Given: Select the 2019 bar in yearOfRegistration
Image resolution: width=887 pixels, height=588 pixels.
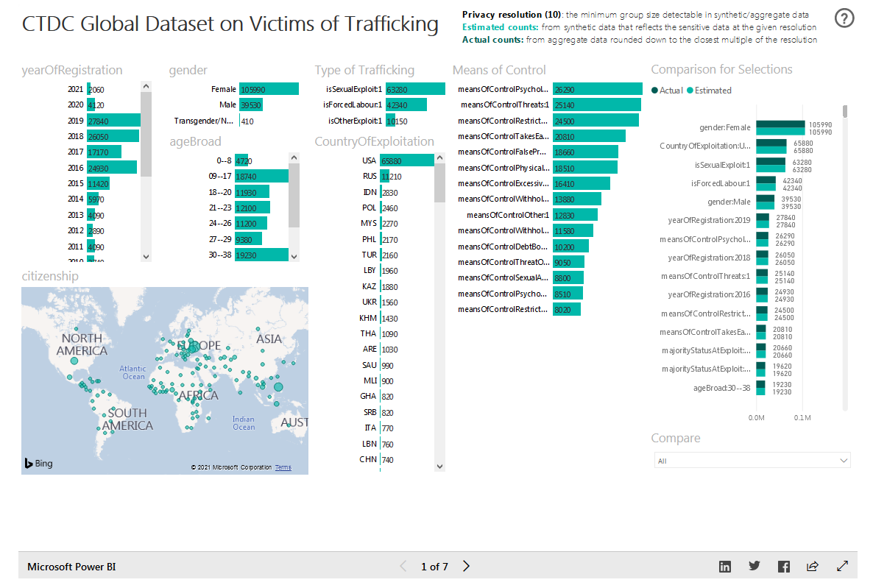Looking at the screenshot, I should (x=113, y=121).
